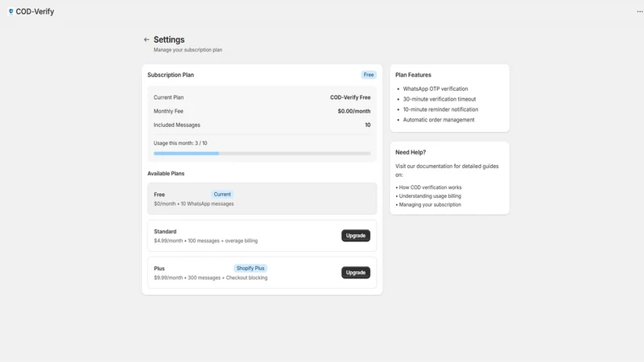Click the Shopify Plus badge

tap(250, 268)
